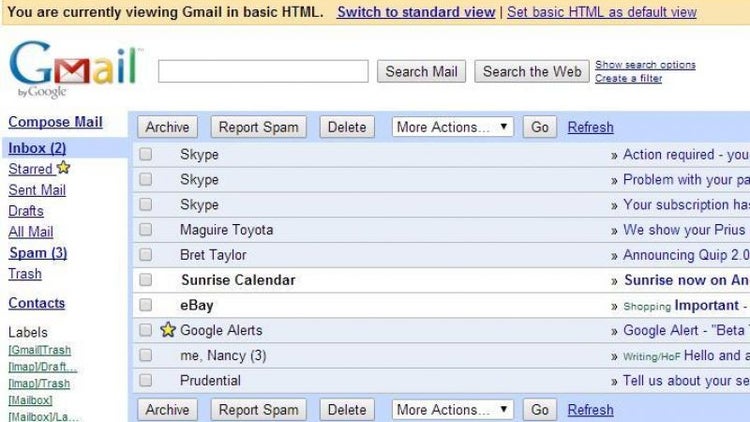The width and height of the screenshot is (750, 422).
Task: Open the [Imap]/Draft... label
Action: [x=43, y=367]
